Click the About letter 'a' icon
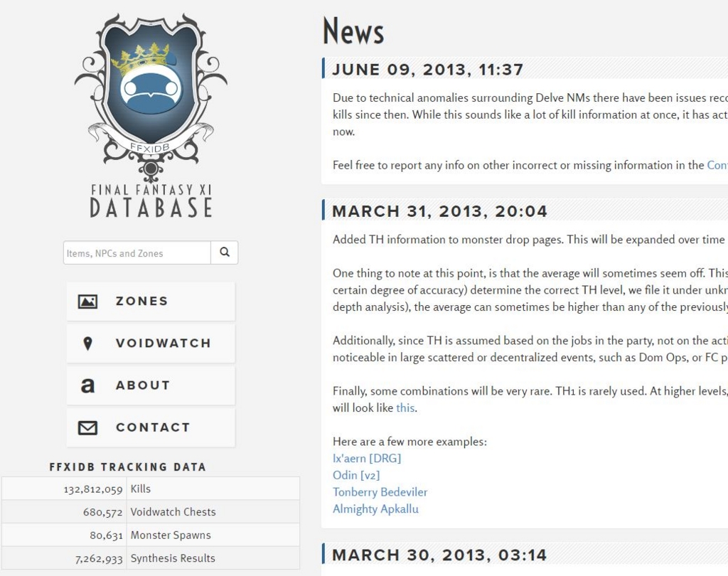This screenshot has height=576, width=728. click(87, 385)
